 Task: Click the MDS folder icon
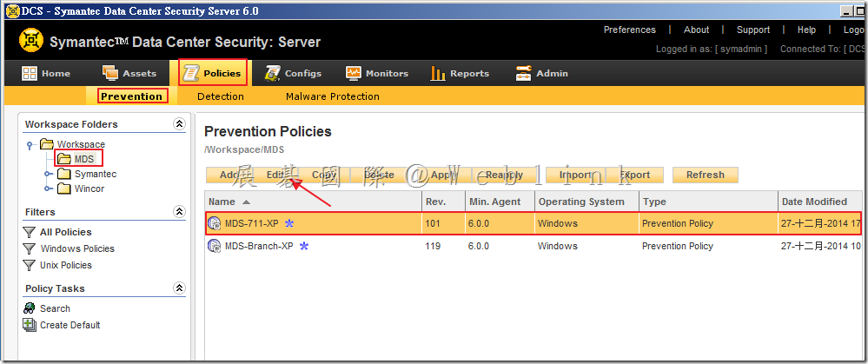coord(65,159)
